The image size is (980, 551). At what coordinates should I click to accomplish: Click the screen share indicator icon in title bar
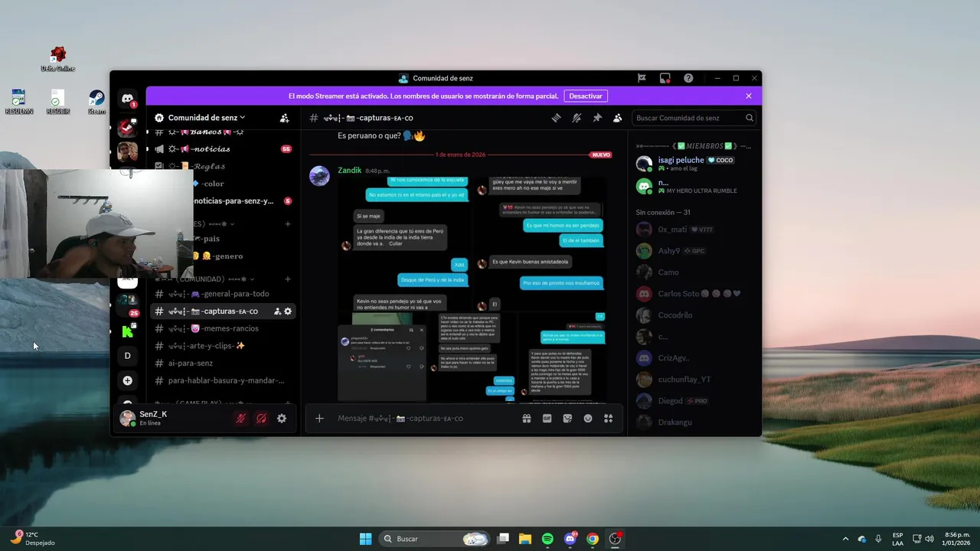click(x=665, y=78)
